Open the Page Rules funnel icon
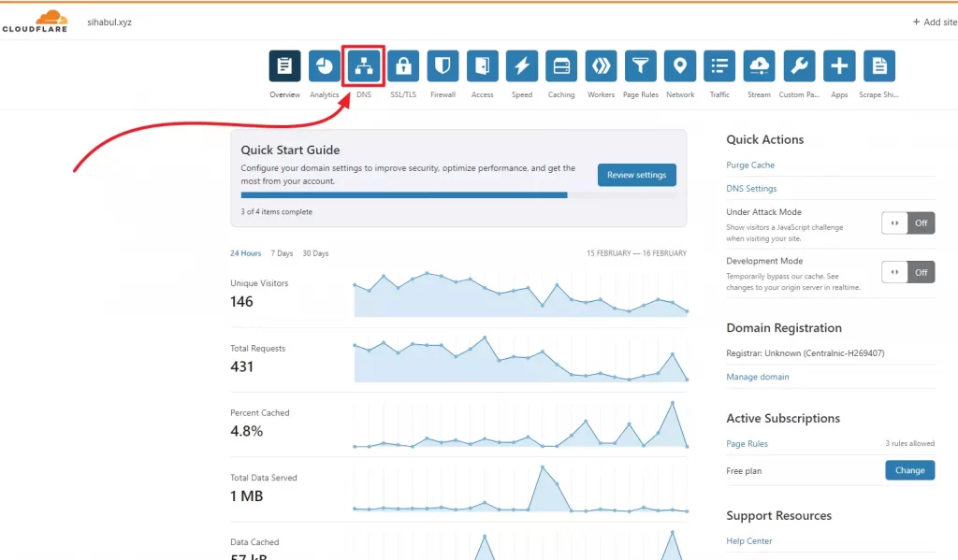This screenshot has width=958, height=560. (640, 66)
